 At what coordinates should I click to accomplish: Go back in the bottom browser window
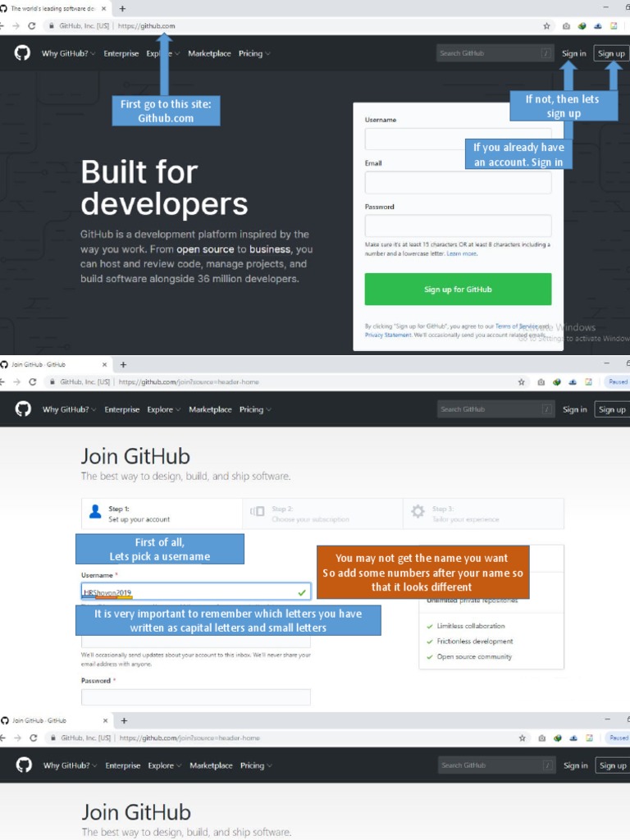coord(2,737)
